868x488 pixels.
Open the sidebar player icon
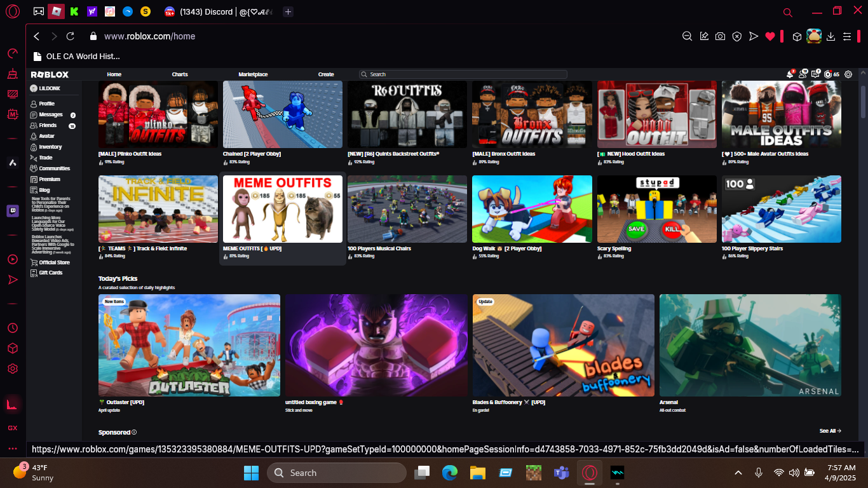pyautogui.click(x=13, y=259)
